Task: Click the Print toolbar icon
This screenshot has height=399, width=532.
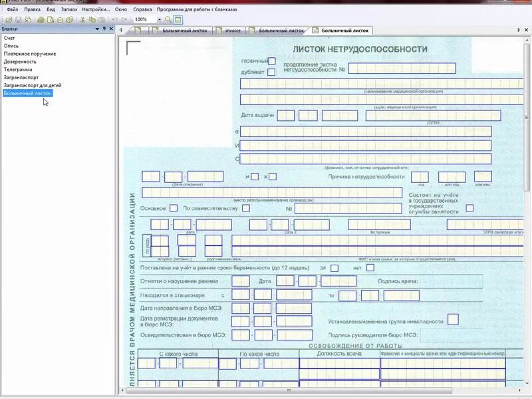Action: pyautogui.click(x=41, y=20)
